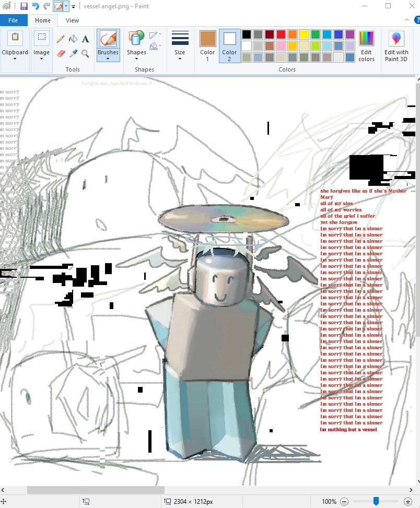Click Edit with Paint 3D
This screenshot has width=420, height=508.
click(396, 46)
